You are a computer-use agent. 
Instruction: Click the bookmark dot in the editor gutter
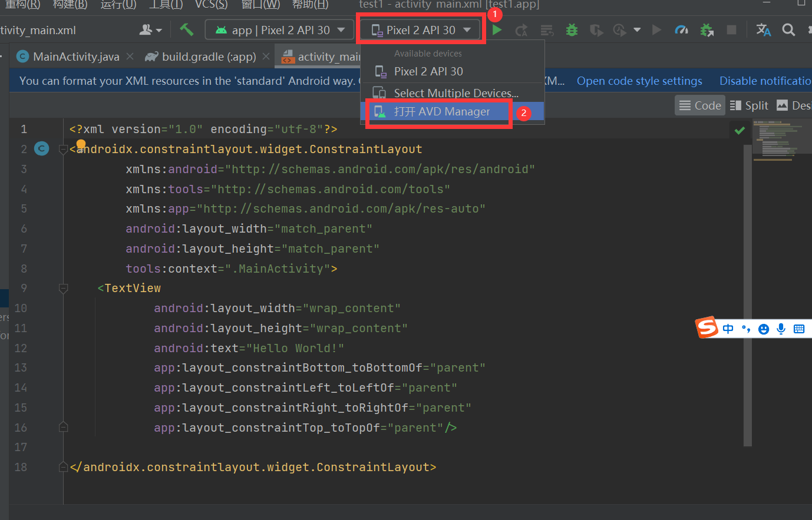[81, 144]
